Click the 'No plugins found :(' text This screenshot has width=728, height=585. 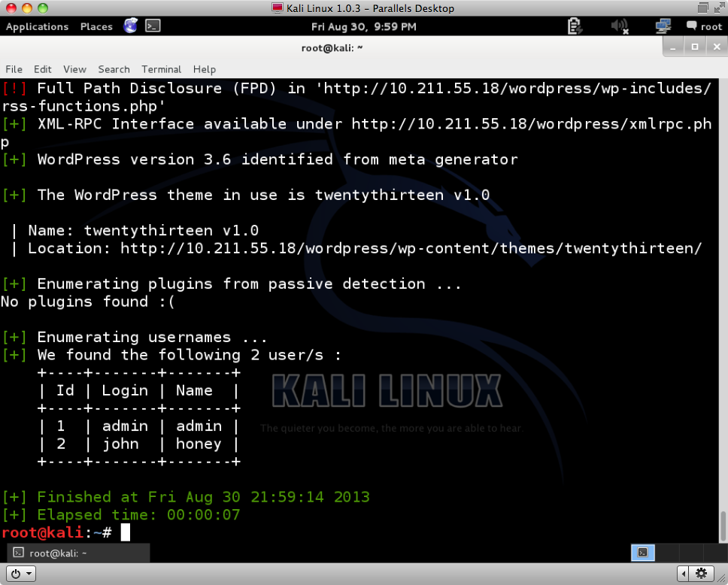(88, 302)
